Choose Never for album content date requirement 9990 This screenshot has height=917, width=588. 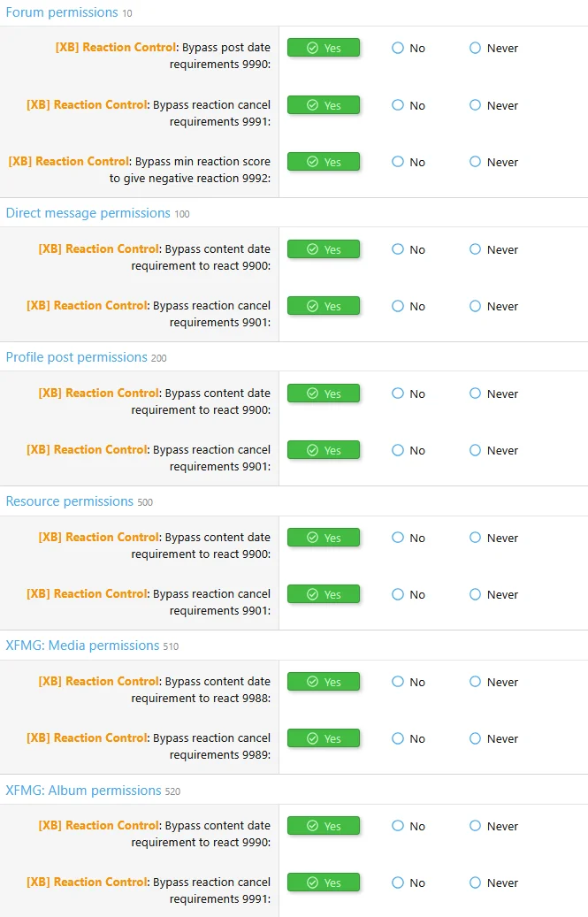pyautogui.click(x=475, y=826)
